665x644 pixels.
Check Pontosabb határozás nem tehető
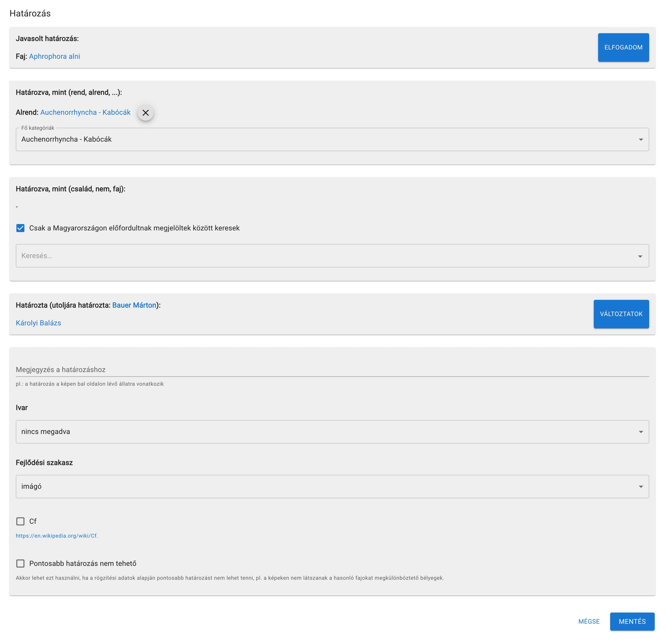pyautogui.click(x=20, y=563)
